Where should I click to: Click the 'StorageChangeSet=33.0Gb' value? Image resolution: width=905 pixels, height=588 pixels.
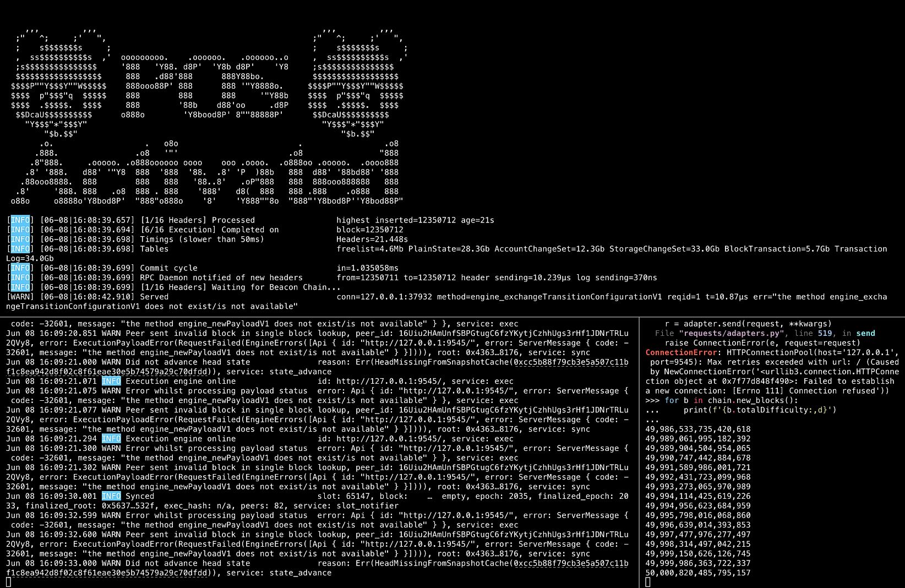[x=664, y=249]
